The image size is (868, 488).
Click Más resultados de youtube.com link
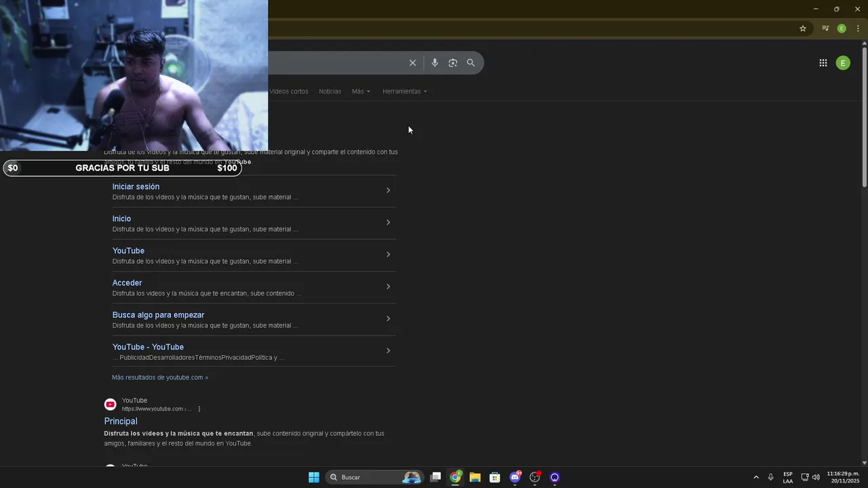click(x=160, y=378)
